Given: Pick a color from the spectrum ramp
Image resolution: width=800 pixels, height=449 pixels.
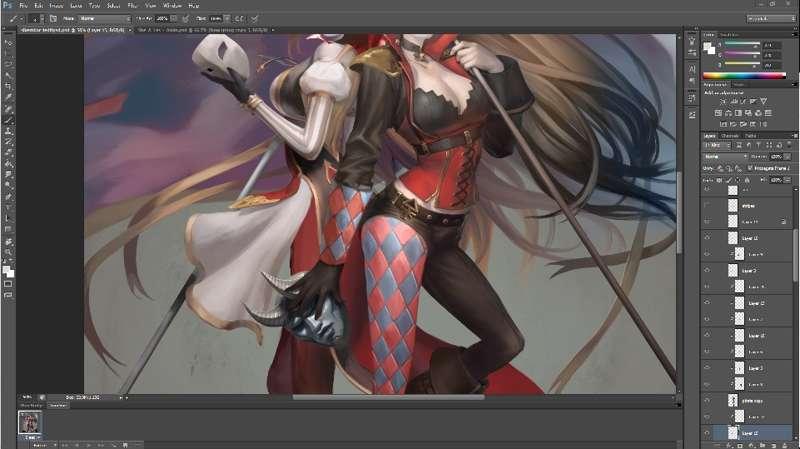Looking at the screenshot, I should point(744,76).
